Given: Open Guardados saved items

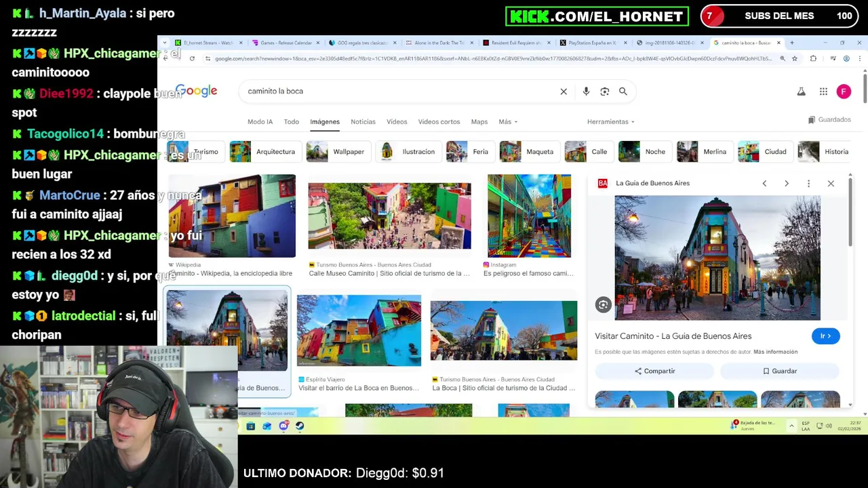Looking at the screenshot, I should [x=829, y=120].
